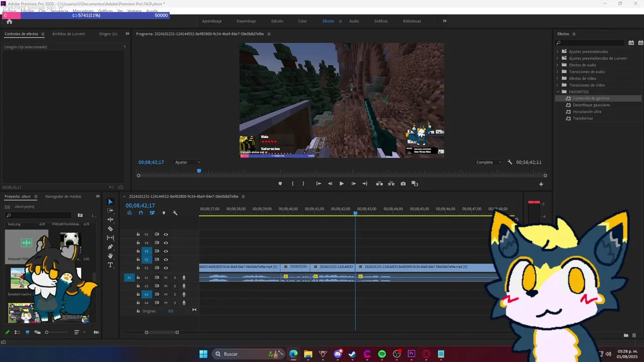Open the button editor plus icon

point(541,184)
